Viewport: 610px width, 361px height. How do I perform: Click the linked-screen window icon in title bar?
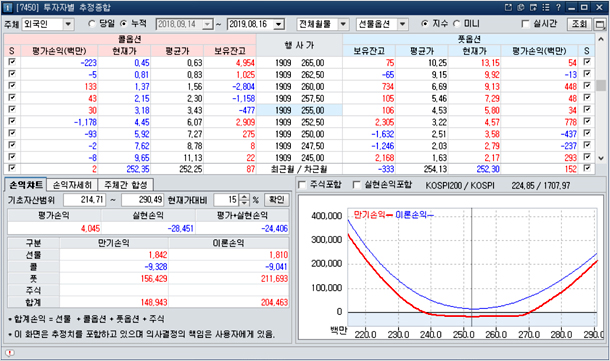point(533,7)
